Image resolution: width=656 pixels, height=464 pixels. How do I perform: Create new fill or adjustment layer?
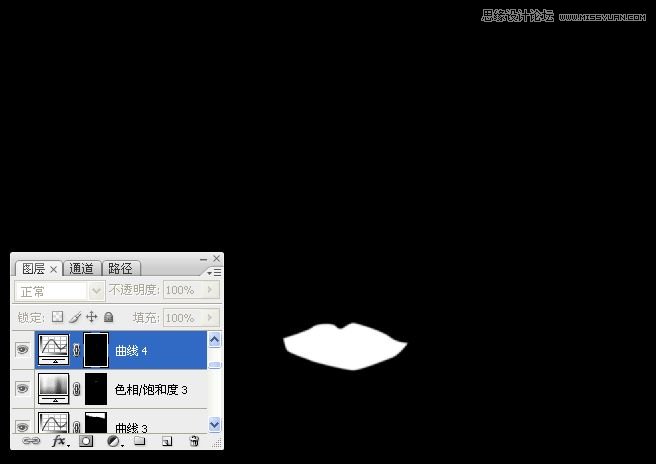[x=114, y=440]
